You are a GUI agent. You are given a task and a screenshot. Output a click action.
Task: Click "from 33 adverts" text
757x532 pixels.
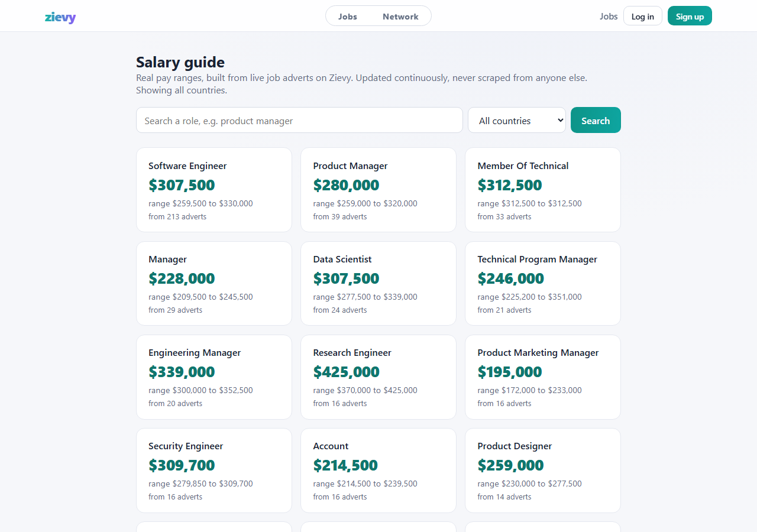pos(504,217)
